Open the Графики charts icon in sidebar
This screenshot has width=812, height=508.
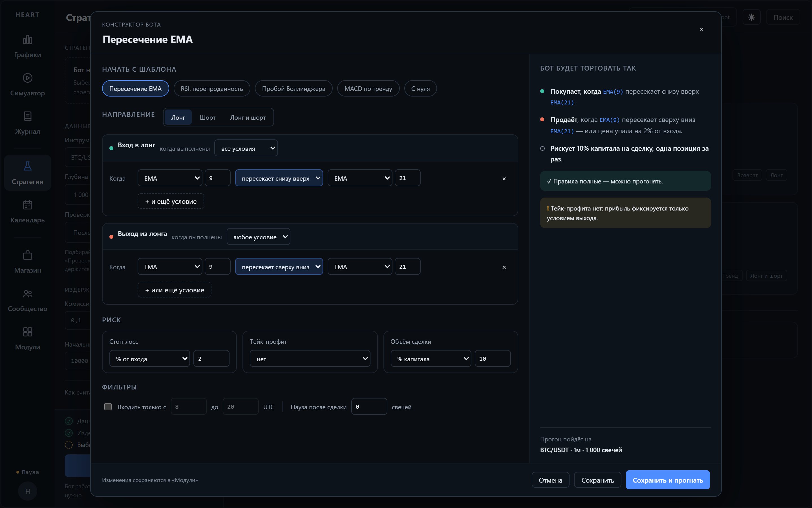click(x=28, y=40)
